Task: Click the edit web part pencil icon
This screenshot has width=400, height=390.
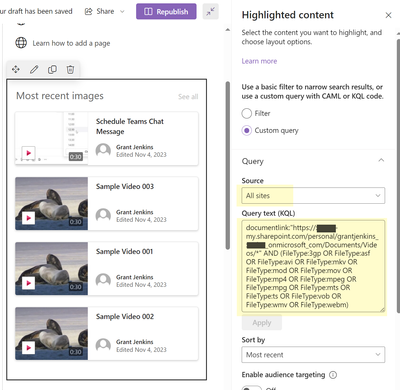Action: click(x=34, y=69)
